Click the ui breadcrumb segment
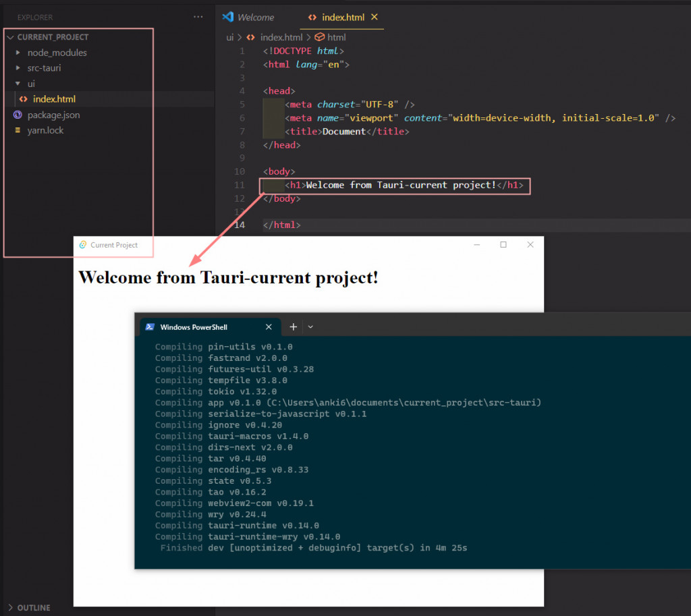691x616 pixels. coord(229,38)
